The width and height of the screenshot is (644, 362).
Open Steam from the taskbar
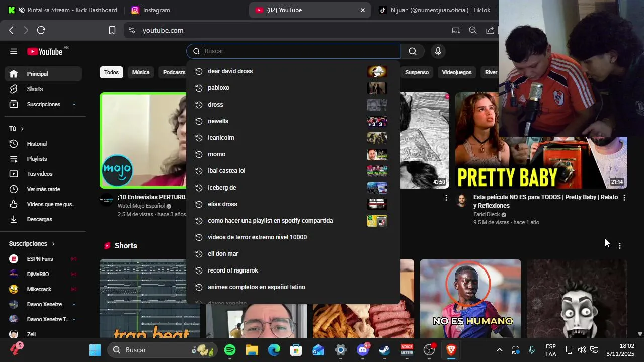point(385,350)
